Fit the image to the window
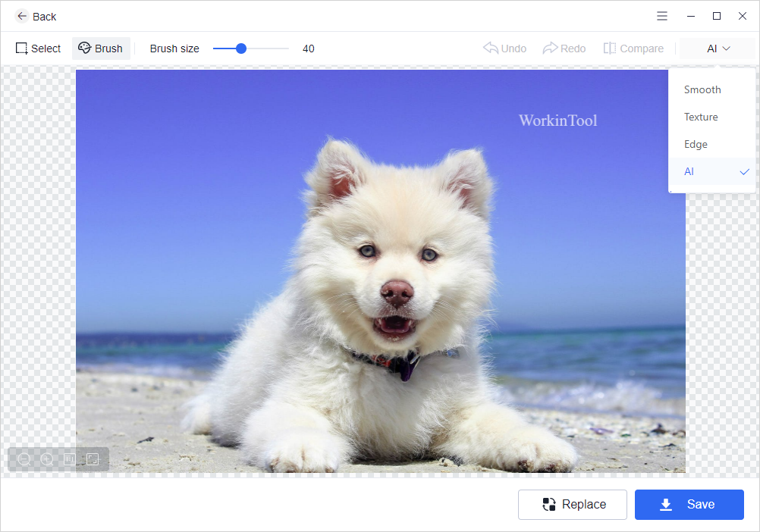The height and width of the screenshot is (532, 760). (x=93, y=459)
